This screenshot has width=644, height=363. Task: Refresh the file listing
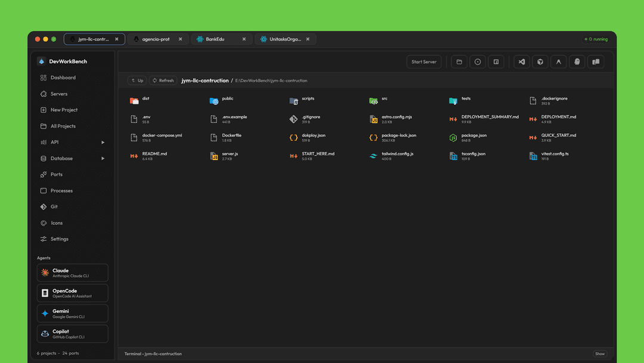pos(163,80)
